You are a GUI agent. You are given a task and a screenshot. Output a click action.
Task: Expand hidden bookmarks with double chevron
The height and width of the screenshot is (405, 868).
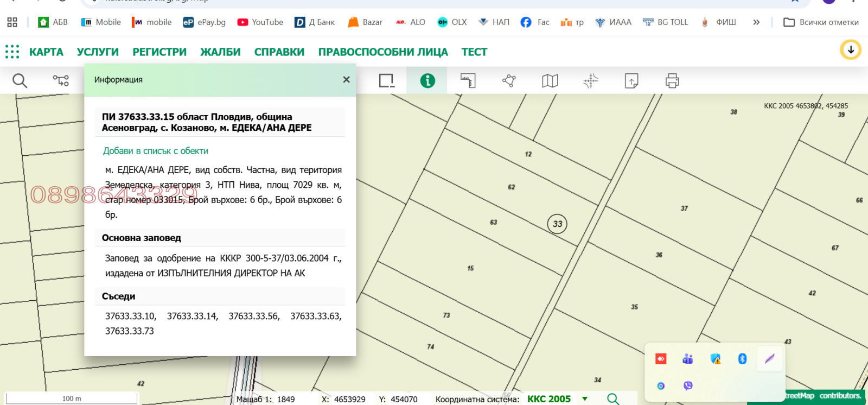pos(756,22)
